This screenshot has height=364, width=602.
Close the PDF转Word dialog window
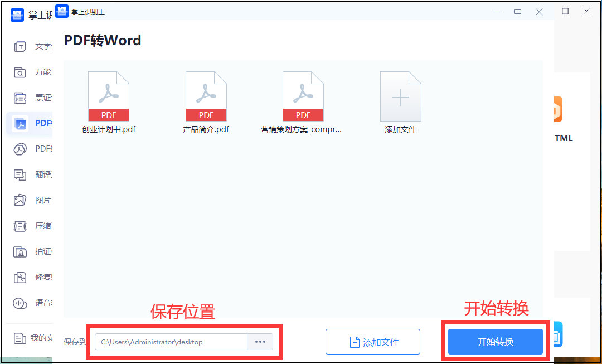[x=539, y=12]
